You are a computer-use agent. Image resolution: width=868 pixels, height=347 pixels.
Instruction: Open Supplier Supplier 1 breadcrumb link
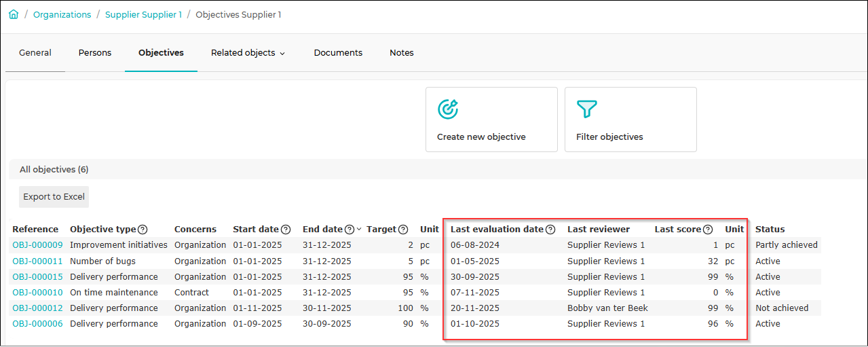point(143,14)
